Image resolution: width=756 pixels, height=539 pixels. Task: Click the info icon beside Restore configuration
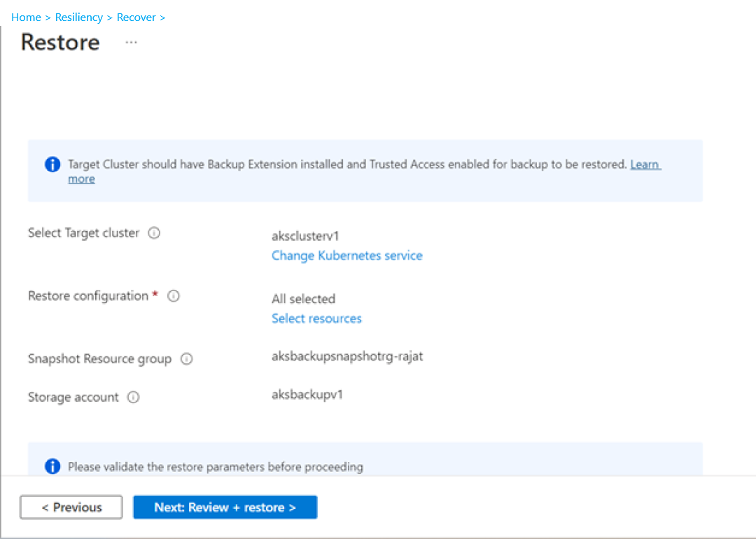click(173, 295)
